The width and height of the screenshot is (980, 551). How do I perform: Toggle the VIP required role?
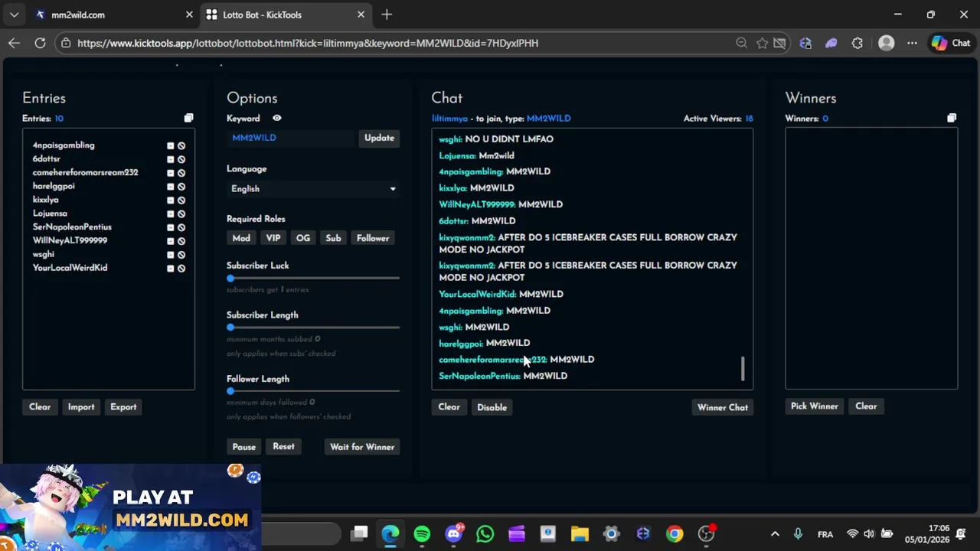273,238
